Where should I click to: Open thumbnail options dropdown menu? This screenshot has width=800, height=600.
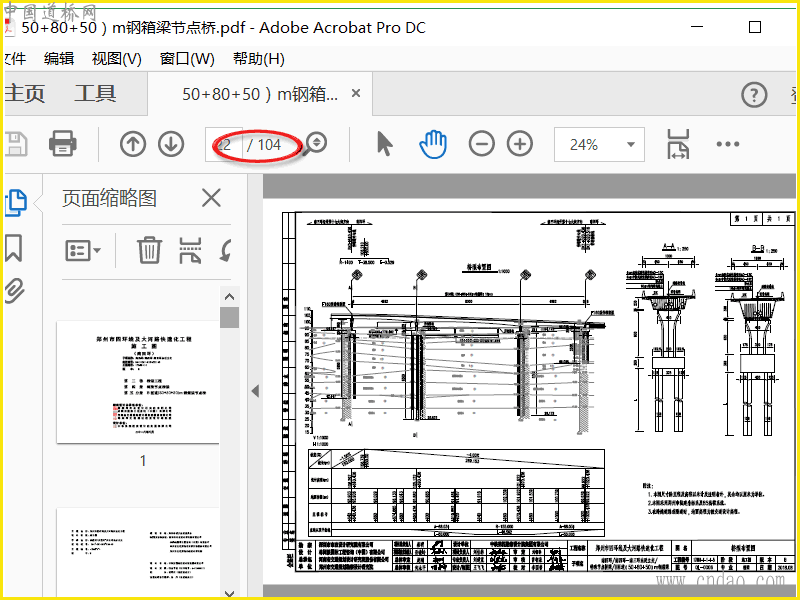click(x=83, y=251)
